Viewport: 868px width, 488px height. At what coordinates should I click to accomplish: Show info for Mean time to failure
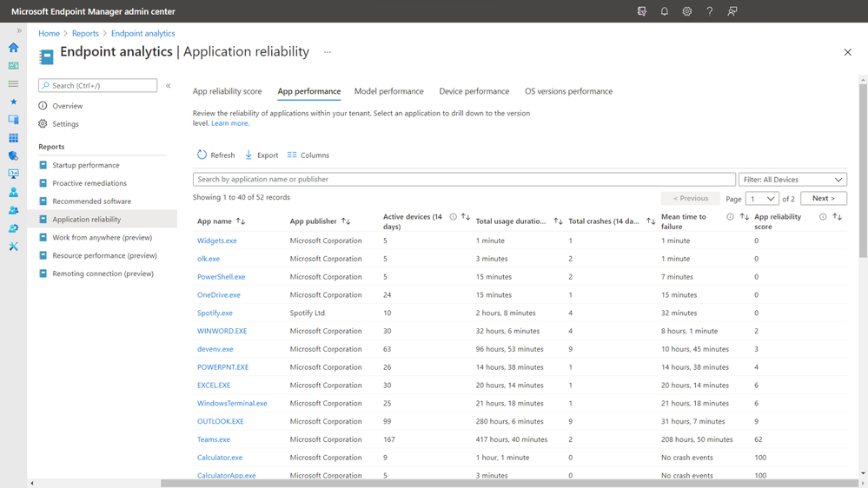730,217
